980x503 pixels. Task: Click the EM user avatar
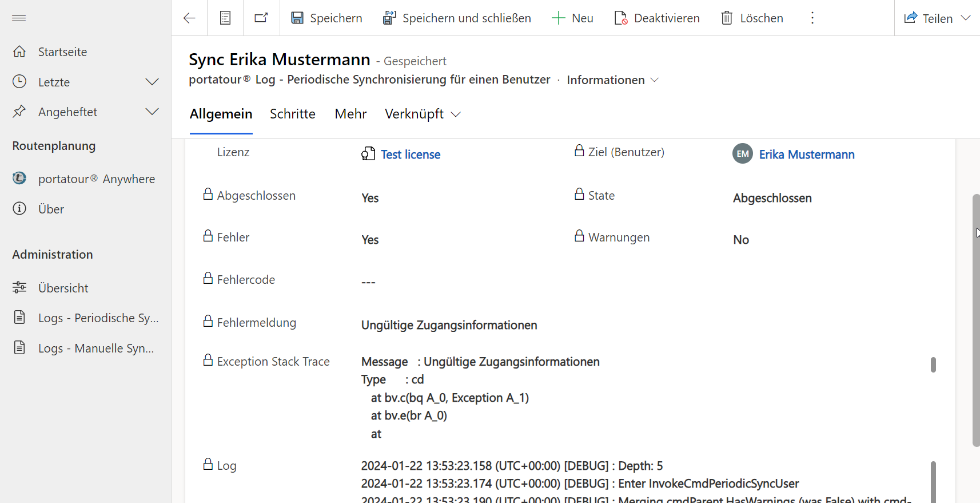(x=743, y=153)
